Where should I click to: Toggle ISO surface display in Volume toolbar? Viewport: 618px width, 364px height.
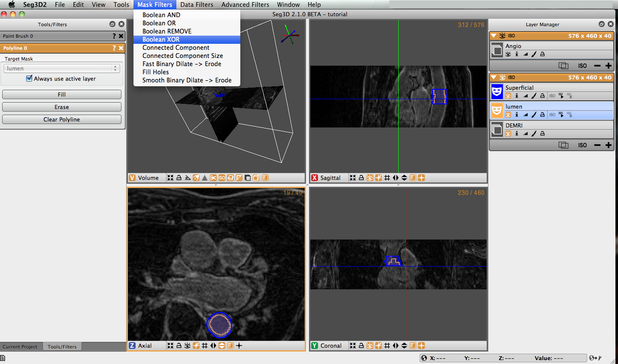[222, 178]
